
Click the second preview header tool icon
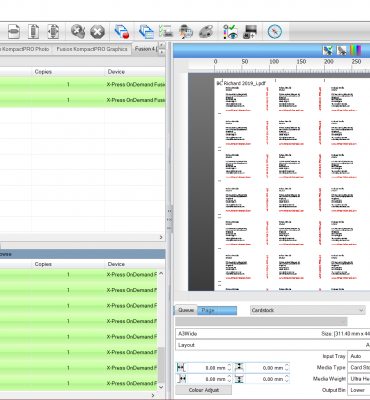[x=342, y=51]
